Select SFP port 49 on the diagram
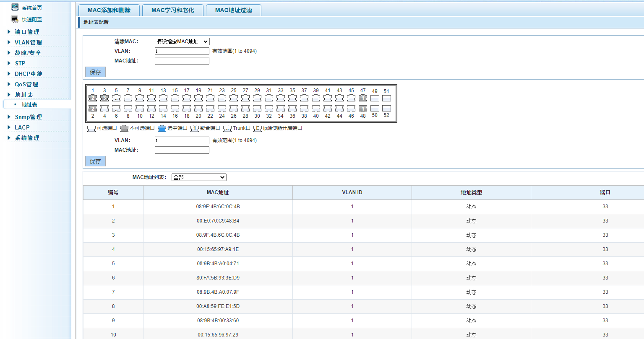 click(x=375, y=98)
